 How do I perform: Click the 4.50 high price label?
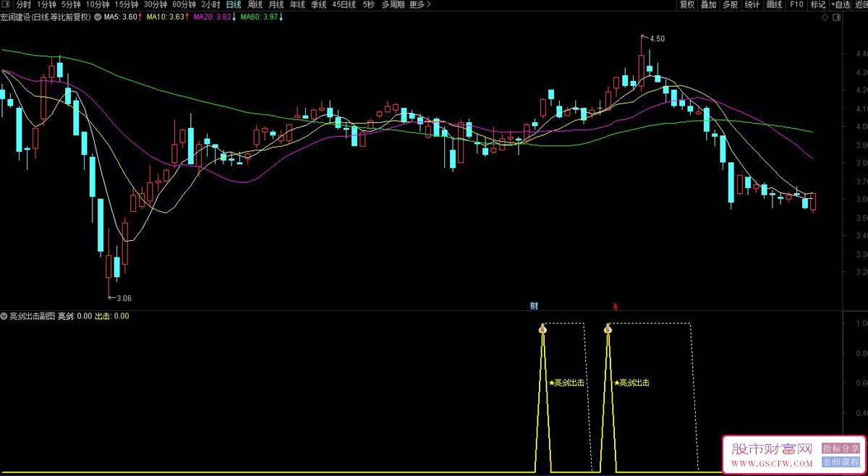pyautogui.click(x=658, y=38)
